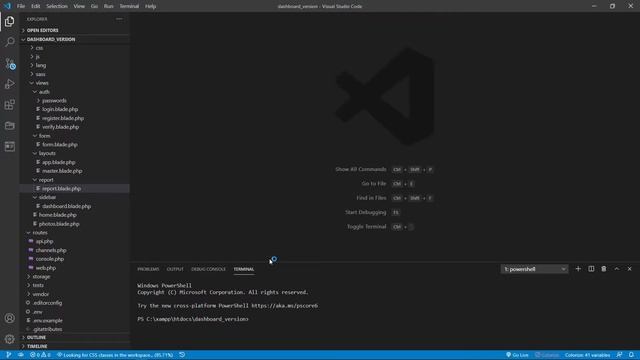
Task: Collapse the auth folder
Action: [44, 92]
